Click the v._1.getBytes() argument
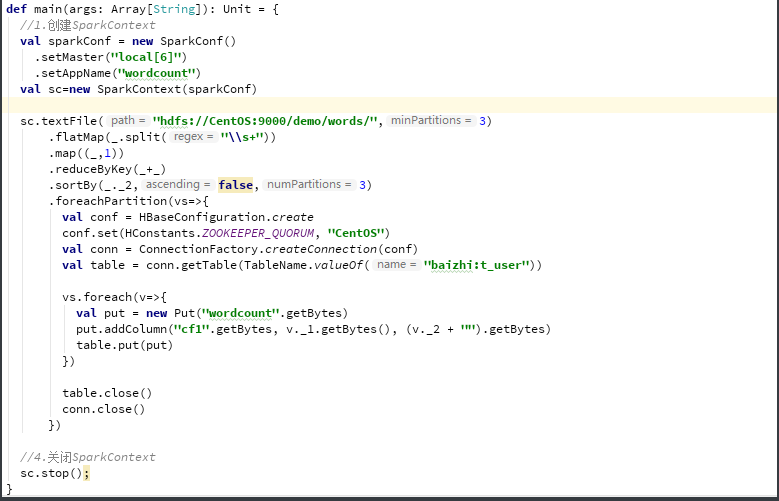779x501 pixels. coord(337,329)
